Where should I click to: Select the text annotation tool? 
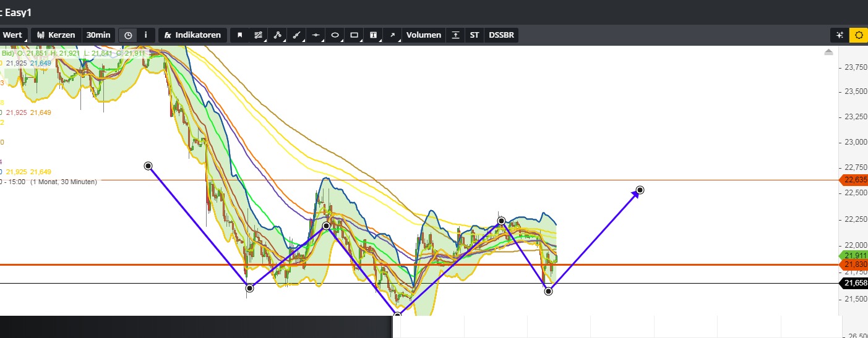point(374,35)
